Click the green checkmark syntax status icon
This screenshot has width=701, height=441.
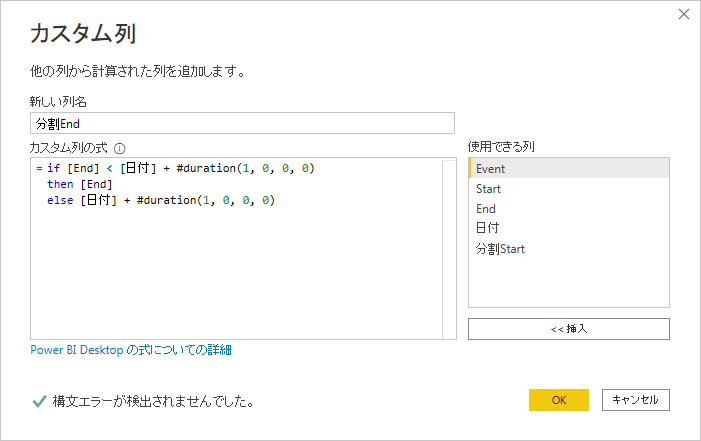tap(39, 401)
